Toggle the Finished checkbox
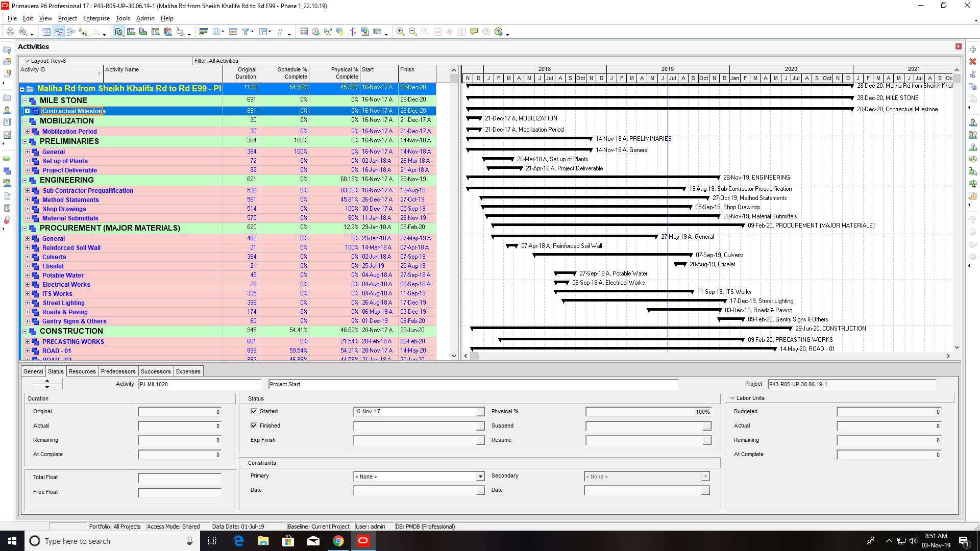This screenshot has width=980, height=551. click(x=254, y=425)
